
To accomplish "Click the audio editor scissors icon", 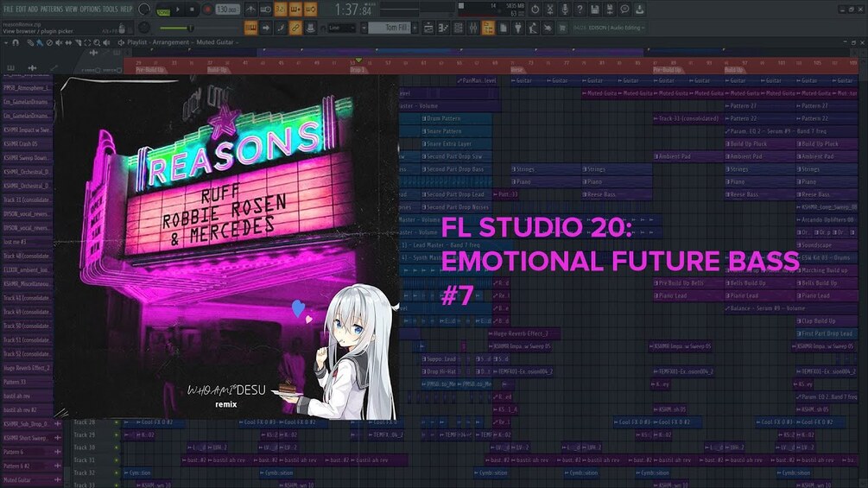I will tap(549, 10).
